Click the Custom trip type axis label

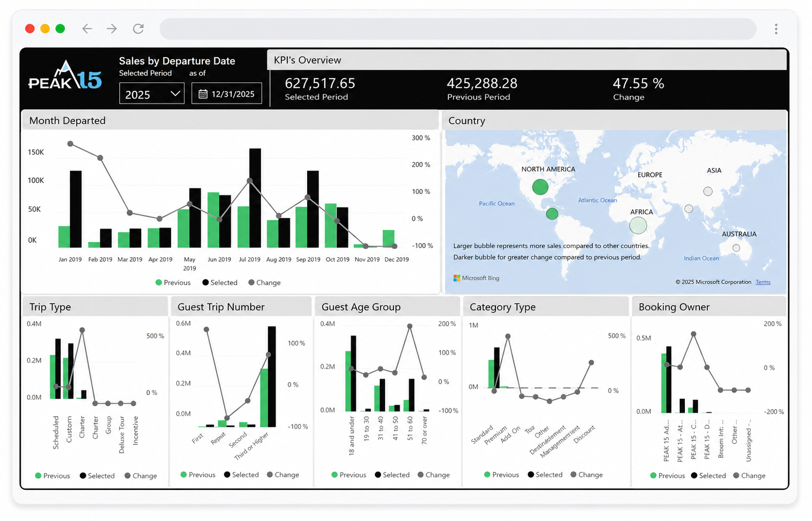[69, 429]
